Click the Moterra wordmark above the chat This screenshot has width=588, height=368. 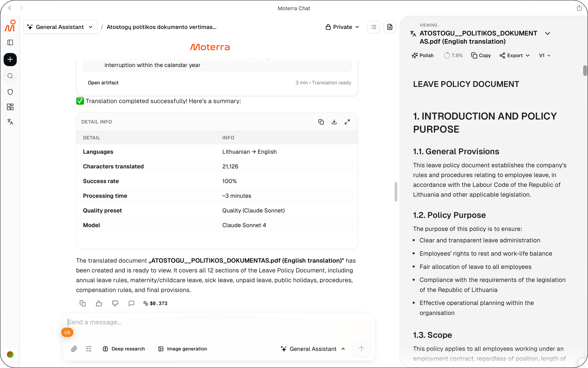210,47
